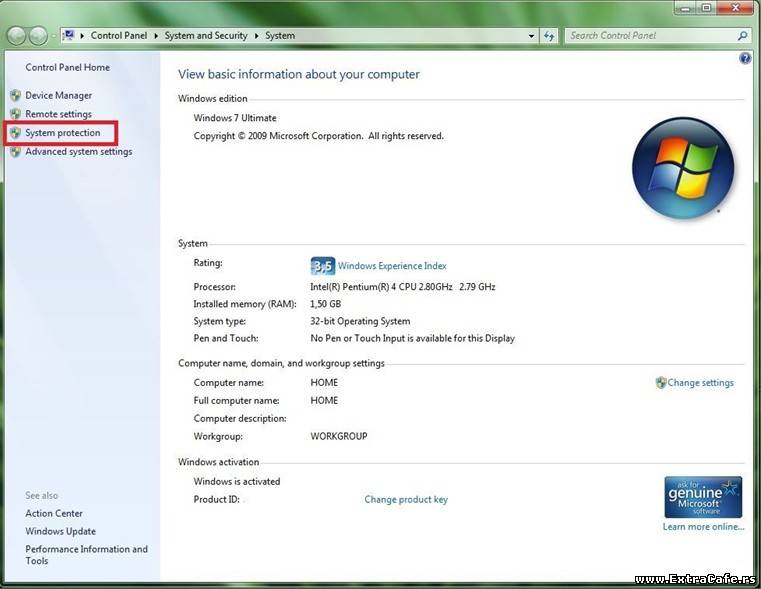761x589 pixels.
Task: Click the Forward navigation arrow button
Action: point(38,35)
